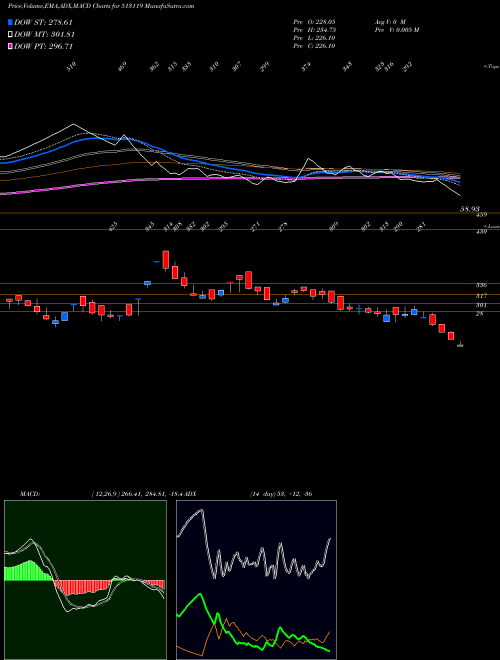Click the 'Avg V: 0 M' volume text
Screen dimensions: 500x660
click(389, 21)
